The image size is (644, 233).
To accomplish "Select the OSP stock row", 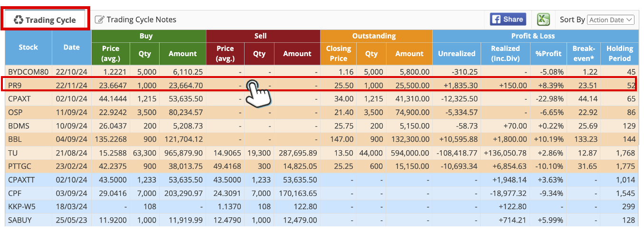I will (322, 113).
